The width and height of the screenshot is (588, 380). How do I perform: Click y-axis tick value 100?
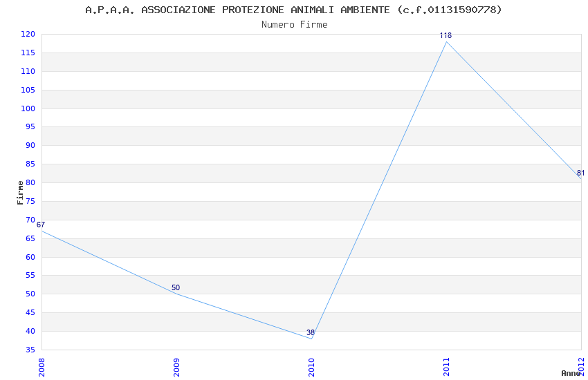pyautogui.click(x=28, y=108)
